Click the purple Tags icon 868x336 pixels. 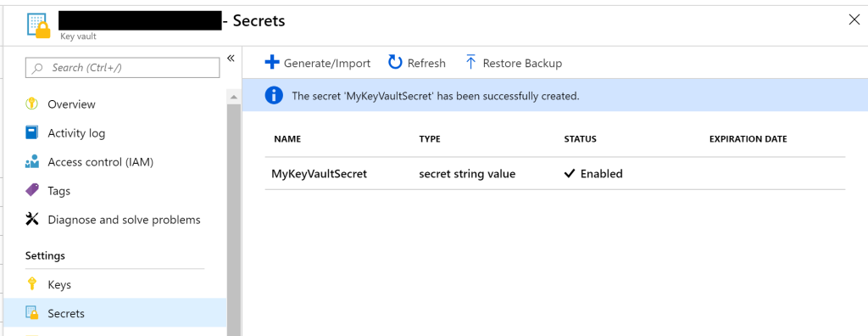[32, 190]
